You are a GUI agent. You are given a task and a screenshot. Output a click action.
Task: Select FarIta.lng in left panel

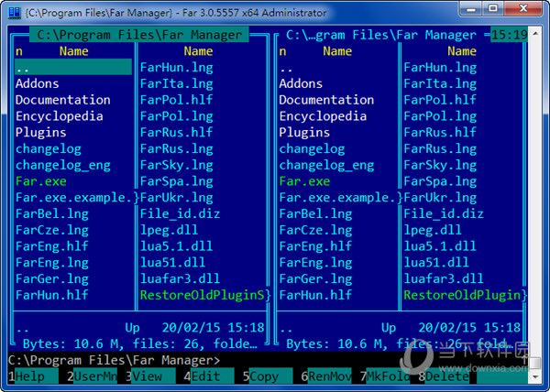[176, 83]
